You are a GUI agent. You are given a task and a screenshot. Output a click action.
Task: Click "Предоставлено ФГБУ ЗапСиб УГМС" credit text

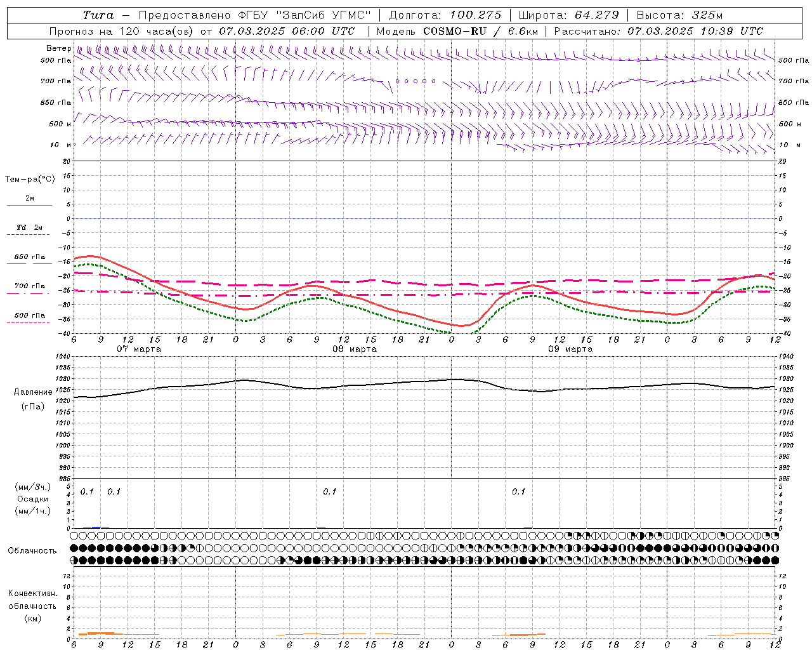click(x=254, y=15)
